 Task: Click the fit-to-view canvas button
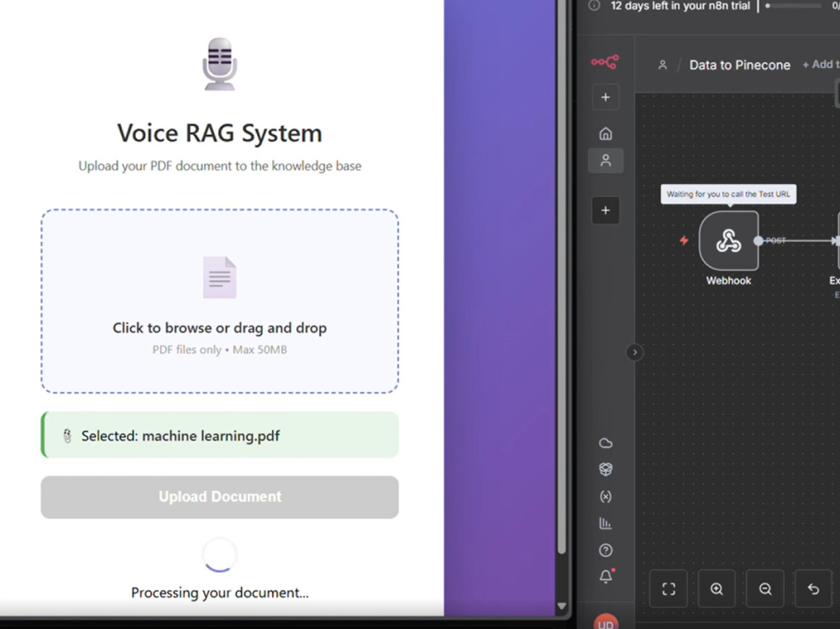(x=669, y=590)
